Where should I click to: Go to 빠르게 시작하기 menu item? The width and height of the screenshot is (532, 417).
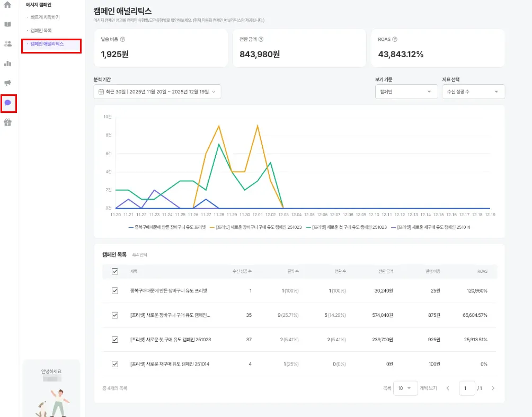pos(45,17)
